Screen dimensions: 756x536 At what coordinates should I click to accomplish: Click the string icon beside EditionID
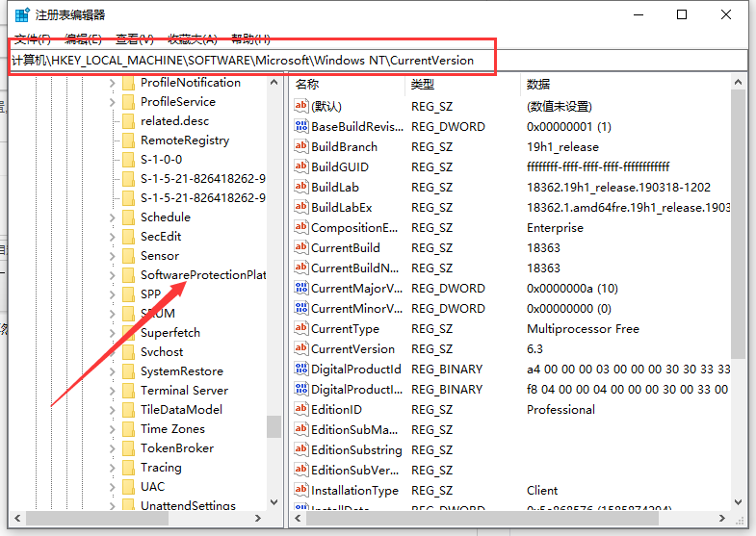point(301,410)
